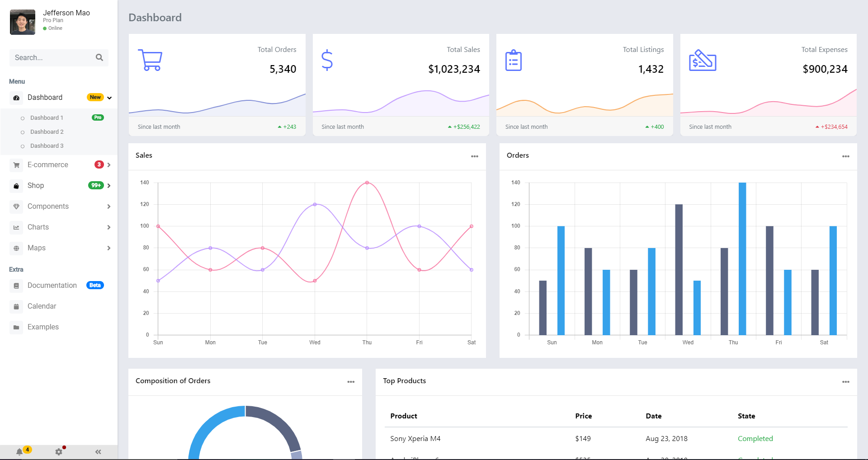Click Jefferson Mao profile avatar

pyautogui.click(x=23, y=22)
